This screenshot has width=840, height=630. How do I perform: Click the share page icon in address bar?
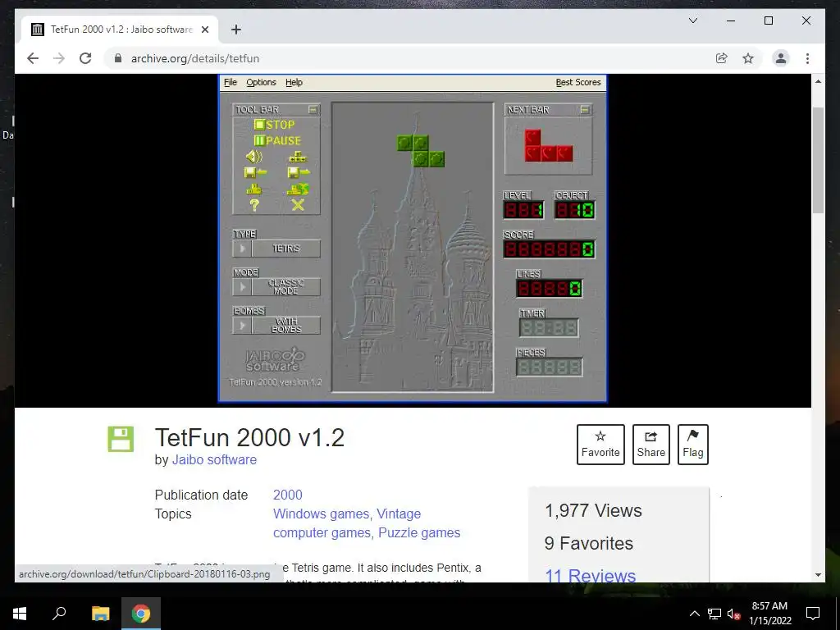tap(722, 58)
